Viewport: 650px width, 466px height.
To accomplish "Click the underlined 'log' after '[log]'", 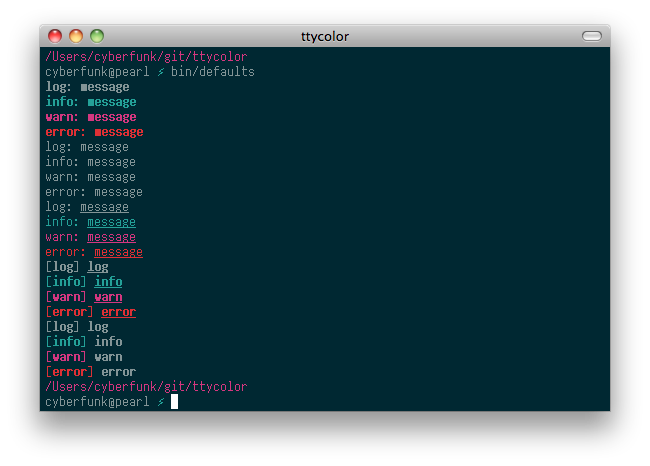I will 98,267.
